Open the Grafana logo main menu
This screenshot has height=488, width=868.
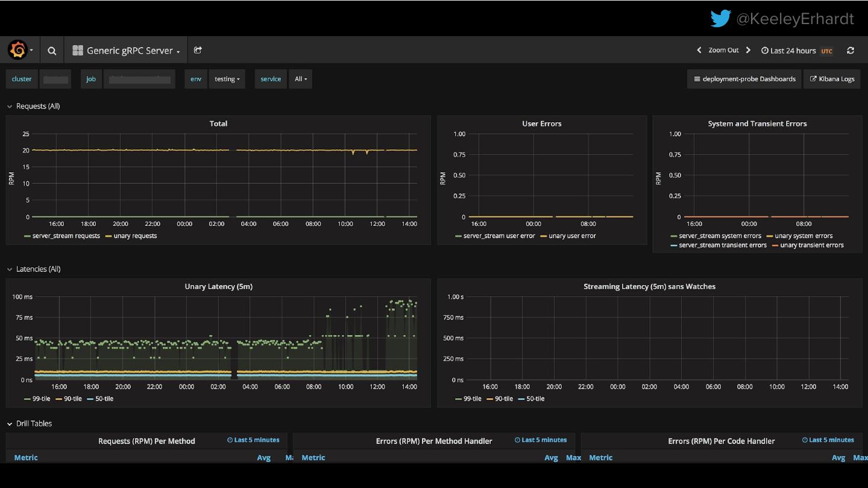[x=19, y=51]
